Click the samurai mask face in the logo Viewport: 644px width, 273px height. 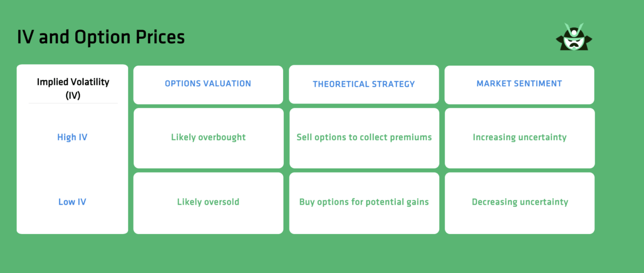point(574,42)
